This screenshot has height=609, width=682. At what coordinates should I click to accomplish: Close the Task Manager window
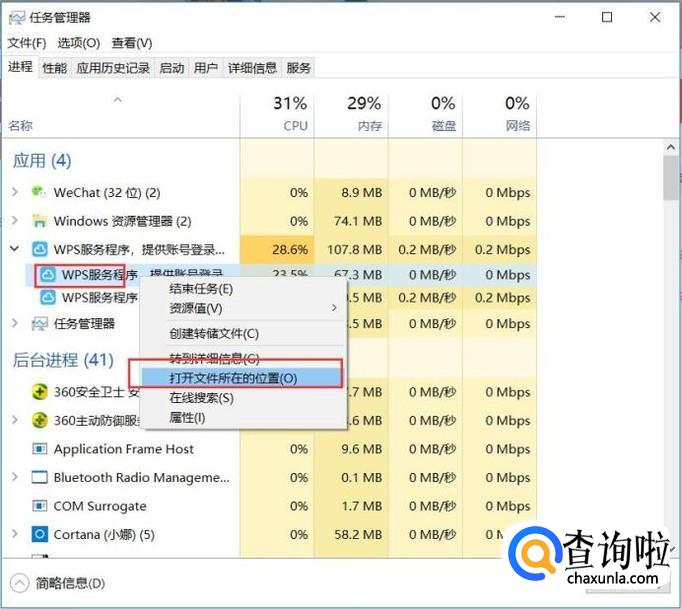tap(655, 17)
